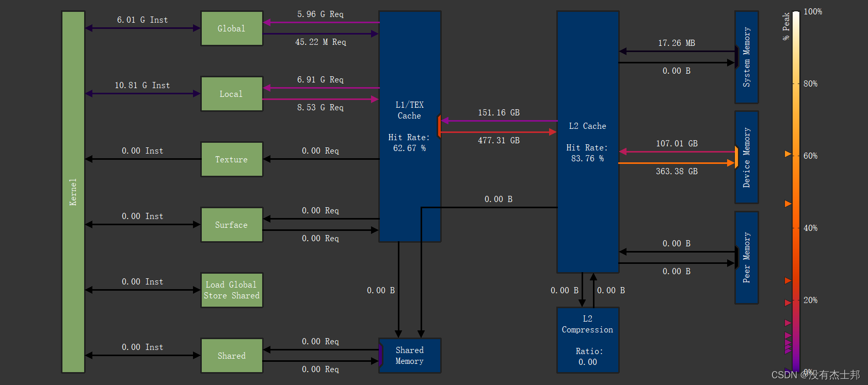Click the orange peak marker at 60%
Image resolution: width=868 pixels, height=385 pixels.
788,154
